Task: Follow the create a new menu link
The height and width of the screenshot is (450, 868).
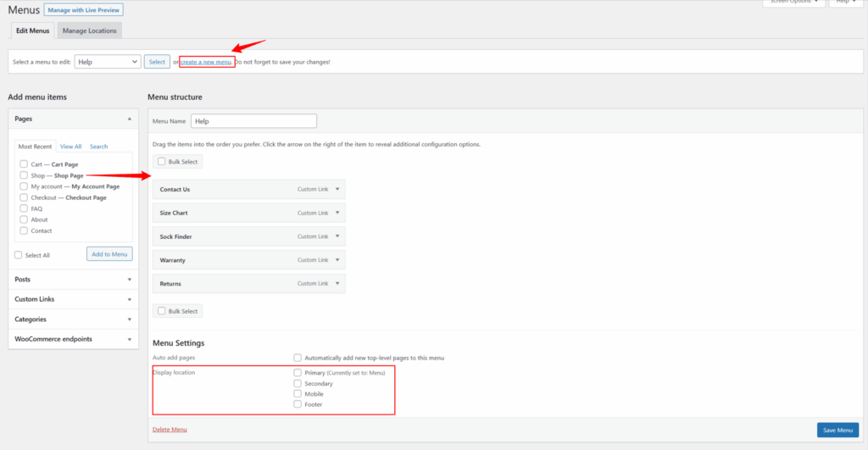Action: (206, 62)
